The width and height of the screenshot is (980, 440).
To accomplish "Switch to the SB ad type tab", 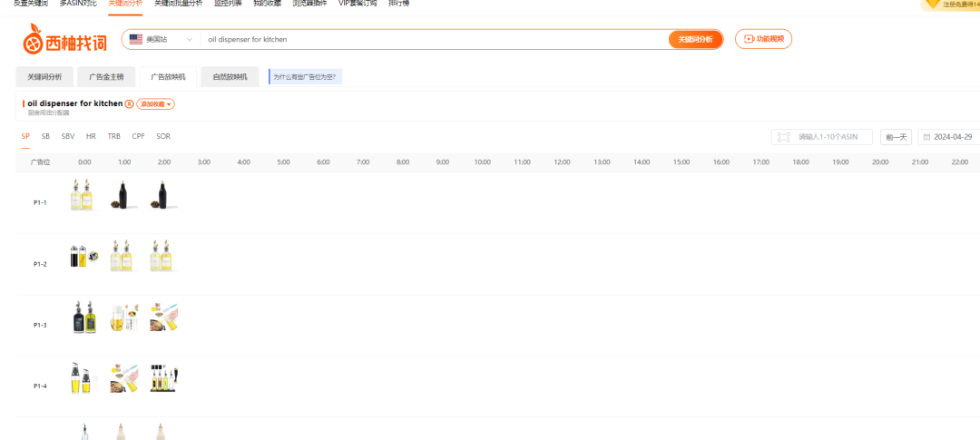I will tap(45, 136).
